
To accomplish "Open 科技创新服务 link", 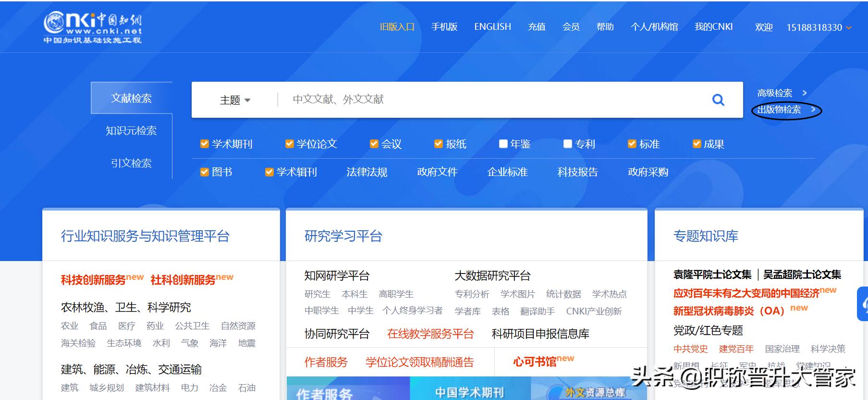I will point(93,280).
